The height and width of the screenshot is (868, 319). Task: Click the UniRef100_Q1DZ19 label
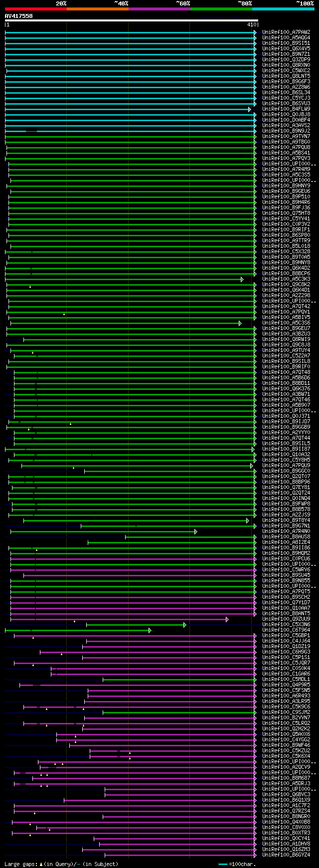click(x=286, y=647)
